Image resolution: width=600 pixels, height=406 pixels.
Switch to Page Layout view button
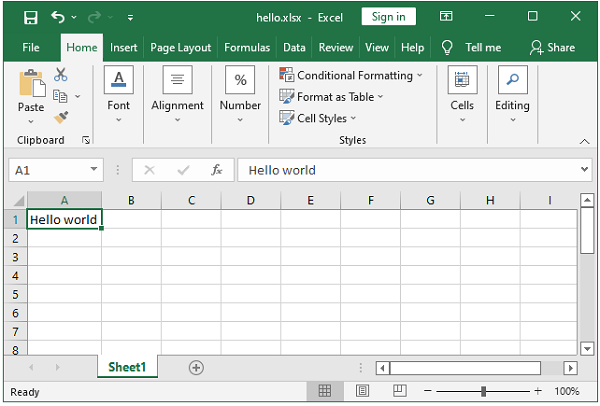coord(362,392)
